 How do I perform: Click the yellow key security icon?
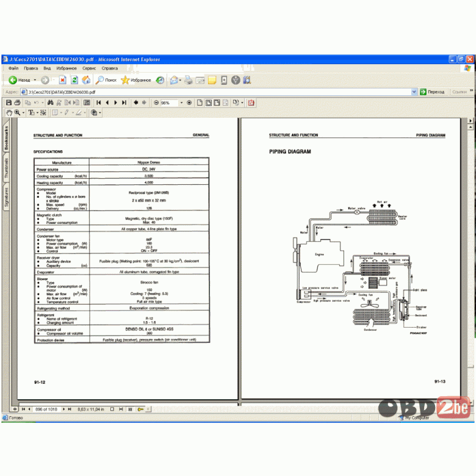(140, 409)
